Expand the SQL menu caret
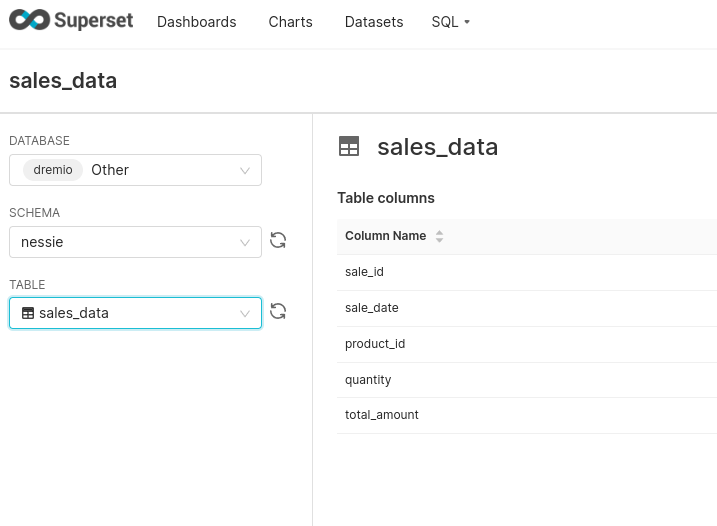The height and width of the screenshot is (526, 717). point(467,21)
